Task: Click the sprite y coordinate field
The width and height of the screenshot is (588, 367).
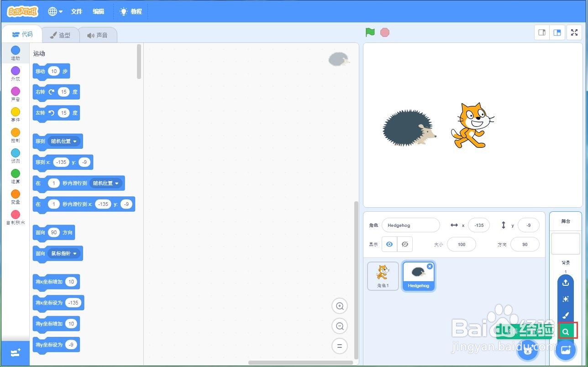Action: 529,225
